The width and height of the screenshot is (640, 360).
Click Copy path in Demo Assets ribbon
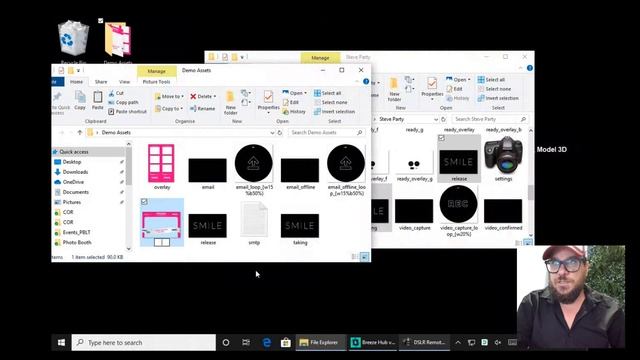point(123,102)
